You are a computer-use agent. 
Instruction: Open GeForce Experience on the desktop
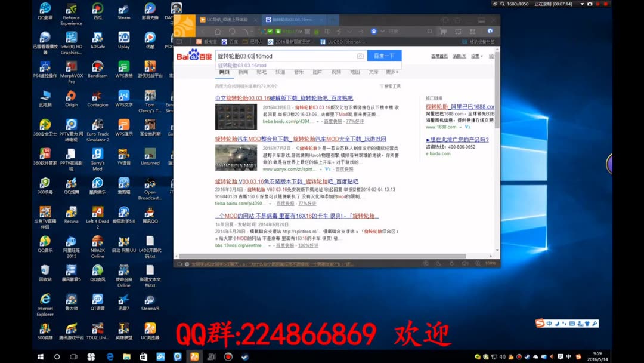(x=70, y=10)
